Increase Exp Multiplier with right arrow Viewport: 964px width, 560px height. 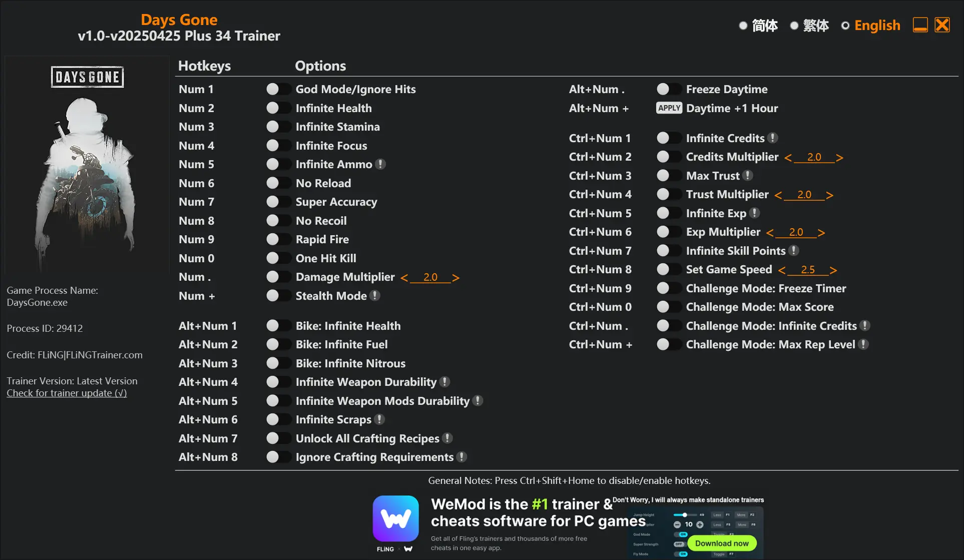[821, 233]
